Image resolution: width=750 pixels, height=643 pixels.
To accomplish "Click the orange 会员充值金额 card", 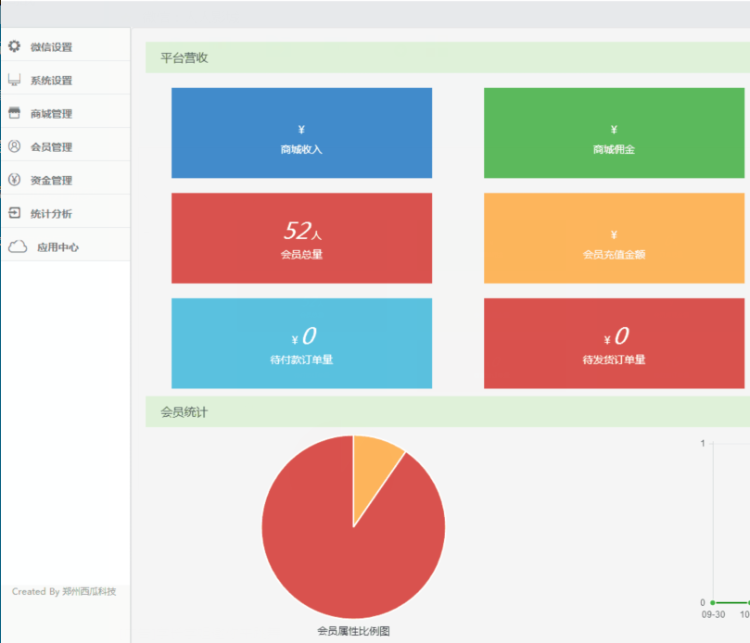I will pyautogui.click(x=614, y=238).
